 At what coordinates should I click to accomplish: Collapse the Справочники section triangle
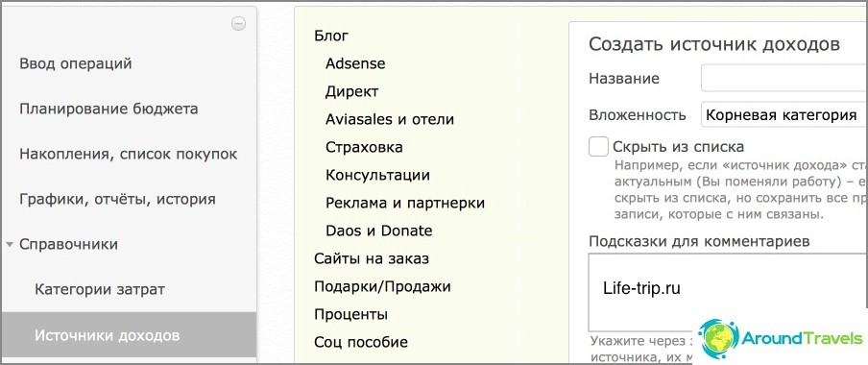coord(10,244)
